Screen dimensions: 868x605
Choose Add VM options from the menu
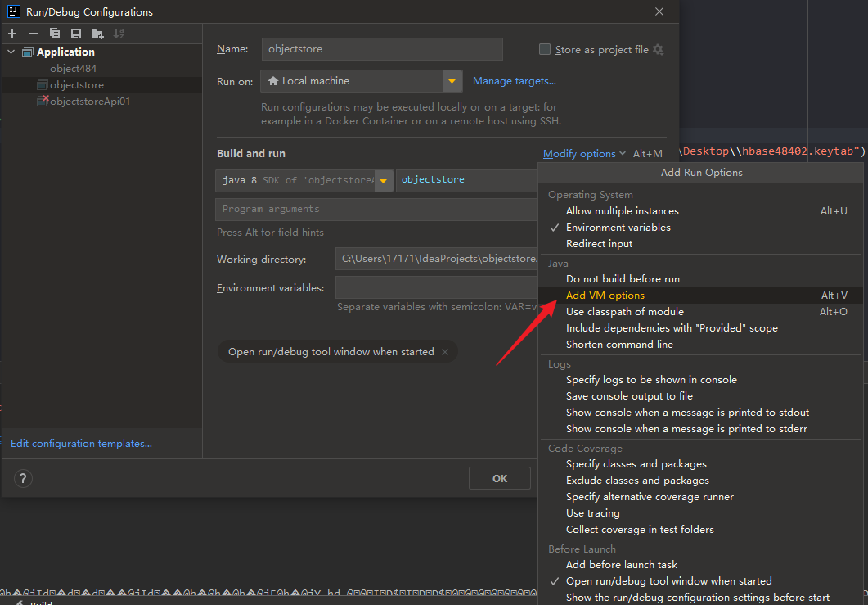point(605,296)
